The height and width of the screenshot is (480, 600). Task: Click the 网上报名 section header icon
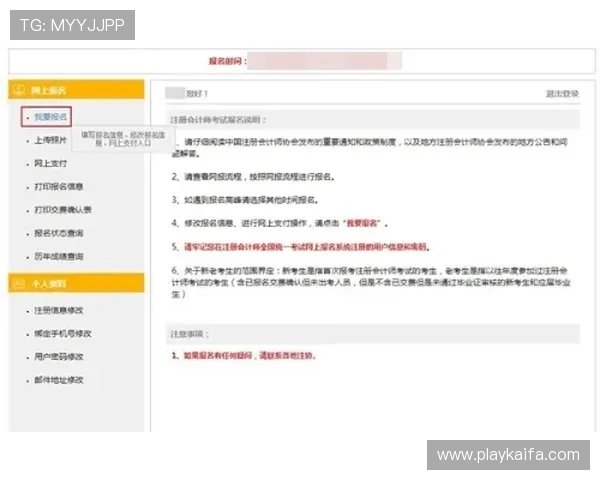18,90
